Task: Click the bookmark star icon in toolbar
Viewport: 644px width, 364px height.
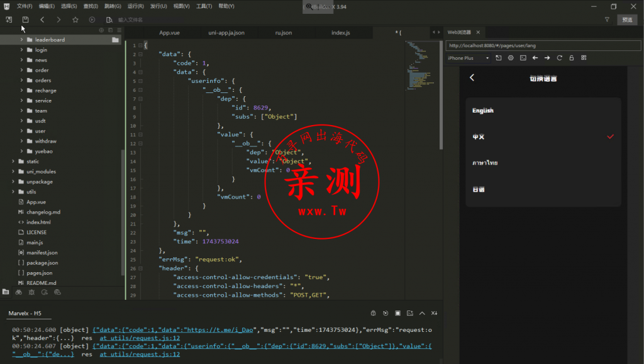Action: 75,20
